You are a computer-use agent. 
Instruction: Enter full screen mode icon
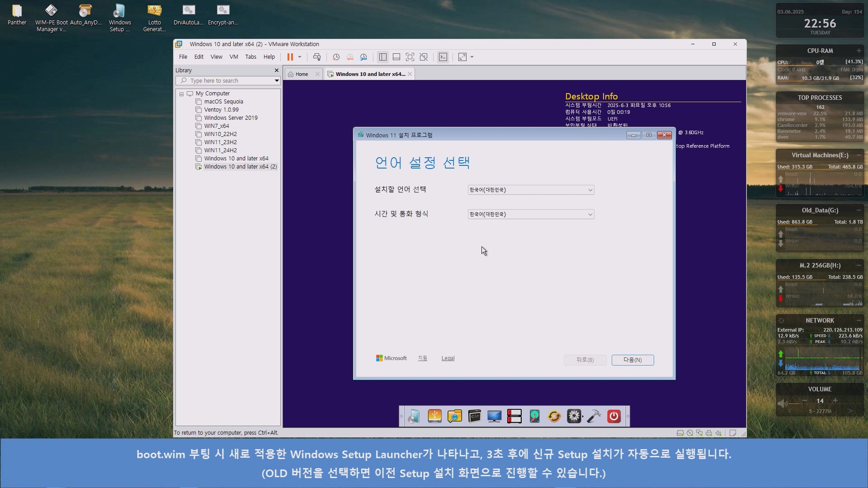pyautogui.click(x=410, y=57)
